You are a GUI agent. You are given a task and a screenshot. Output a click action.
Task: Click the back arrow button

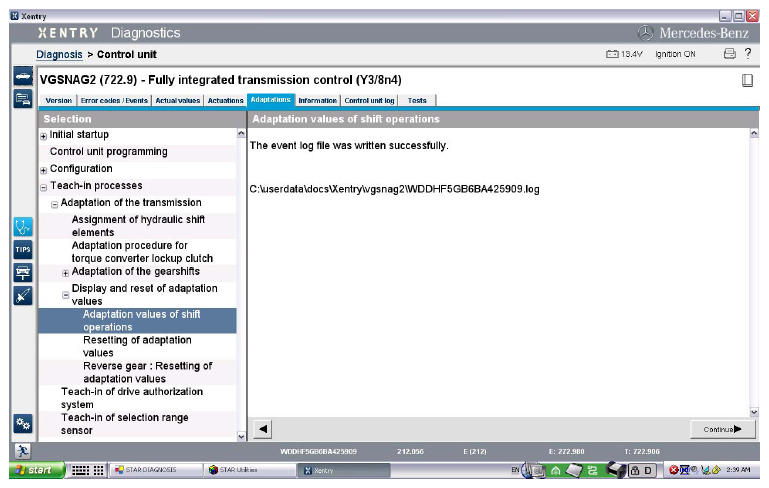tap(263, 429)
